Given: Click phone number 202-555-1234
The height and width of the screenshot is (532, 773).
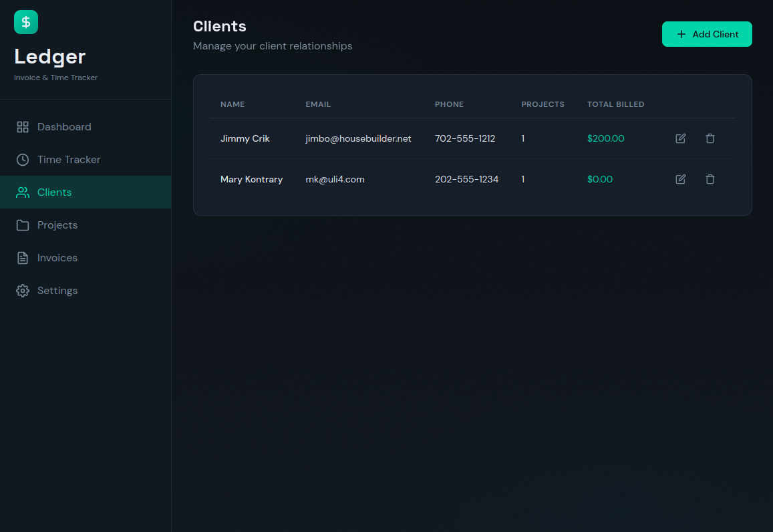Looking at the screenshot, I should (466, 180).
